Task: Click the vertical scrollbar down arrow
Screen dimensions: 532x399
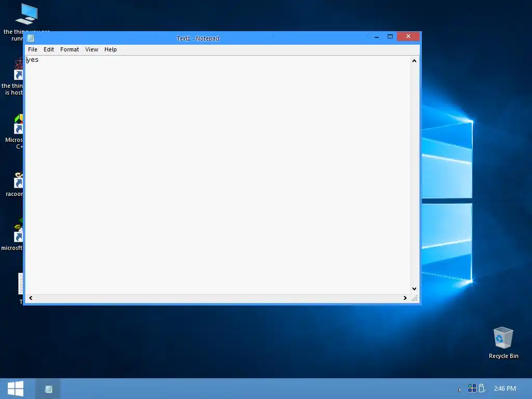Action: click(x=414, y=289)
